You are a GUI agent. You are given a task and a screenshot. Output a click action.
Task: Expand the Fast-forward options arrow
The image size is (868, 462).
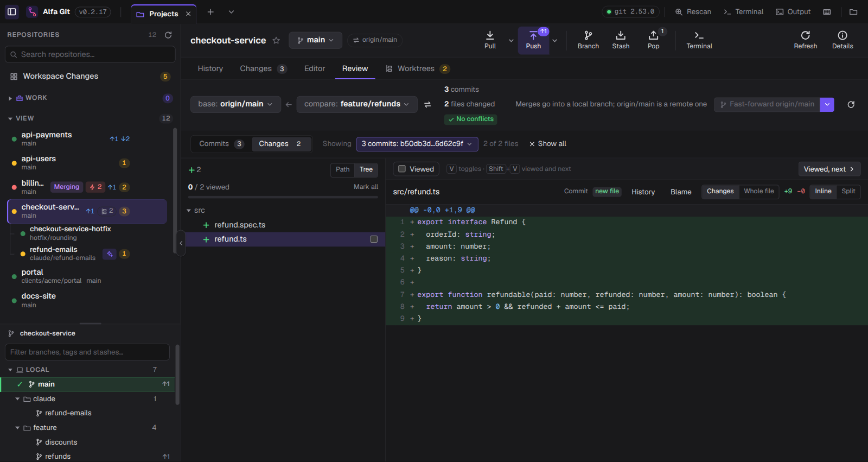pyautogui.click(x=827, y=104)
